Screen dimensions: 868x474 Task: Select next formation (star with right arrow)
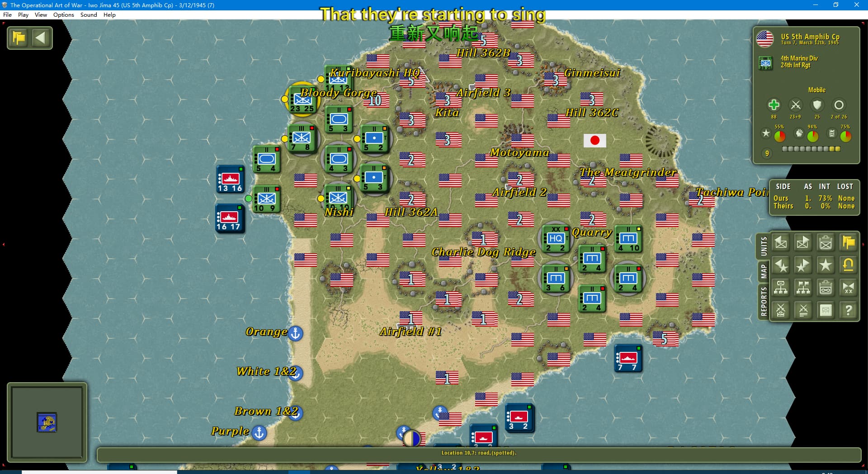coord(803,265)
